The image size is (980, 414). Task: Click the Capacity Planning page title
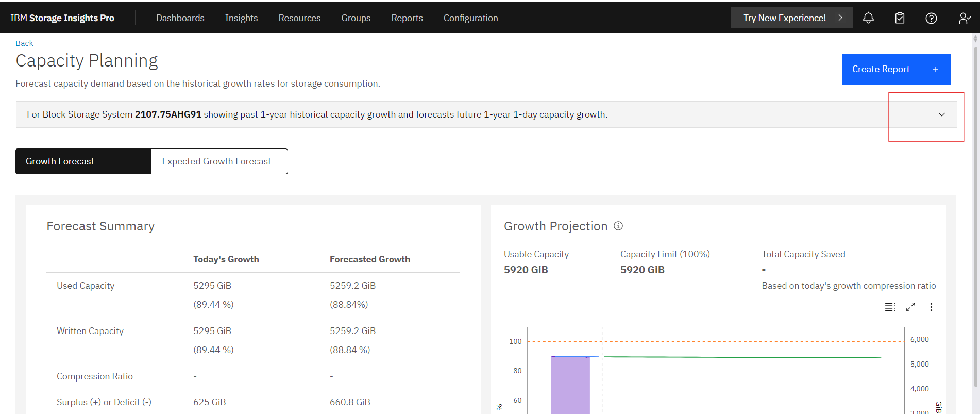(87, 61)
